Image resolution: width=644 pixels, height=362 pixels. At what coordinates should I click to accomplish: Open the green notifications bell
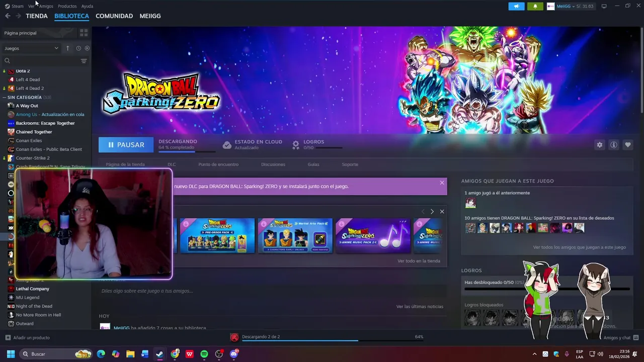(x=535, y=6)
